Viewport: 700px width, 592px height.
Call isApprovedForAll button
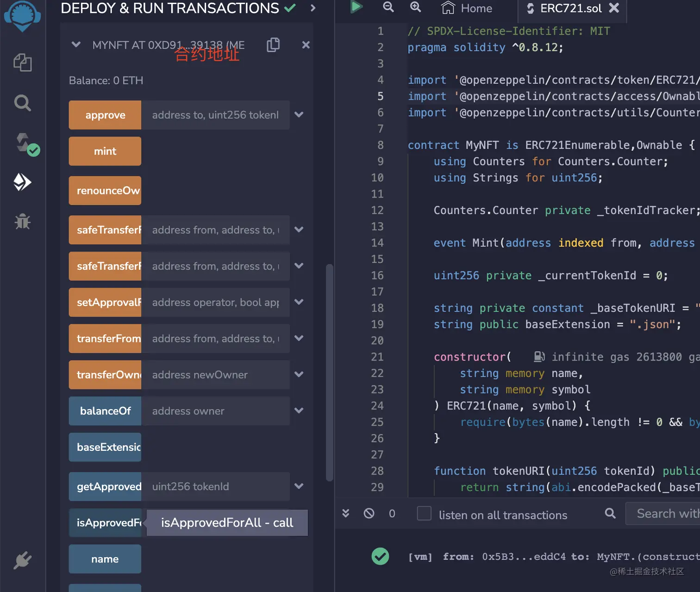pyautogui.click(x=105, y=523)
